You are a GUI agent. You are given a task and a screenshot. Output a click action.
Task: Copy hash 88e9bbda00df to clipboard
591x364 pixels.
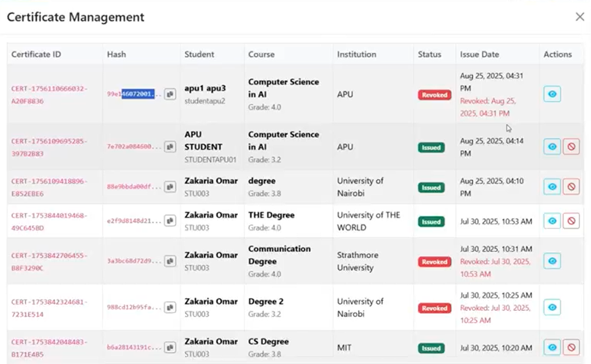170,187
